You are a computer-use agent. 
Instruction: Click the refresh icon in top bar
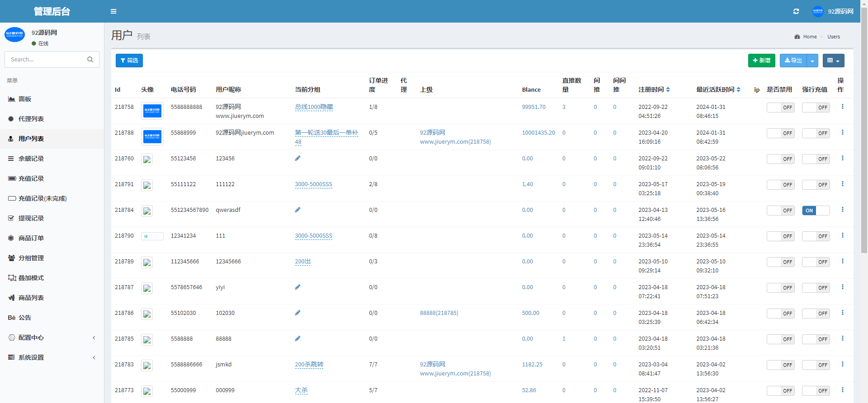[796, 11]
